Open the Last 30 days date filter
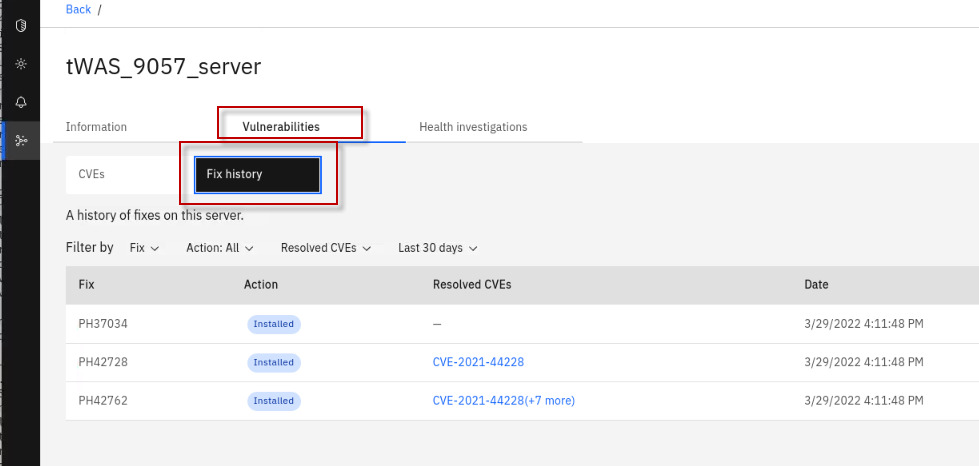 437,248
